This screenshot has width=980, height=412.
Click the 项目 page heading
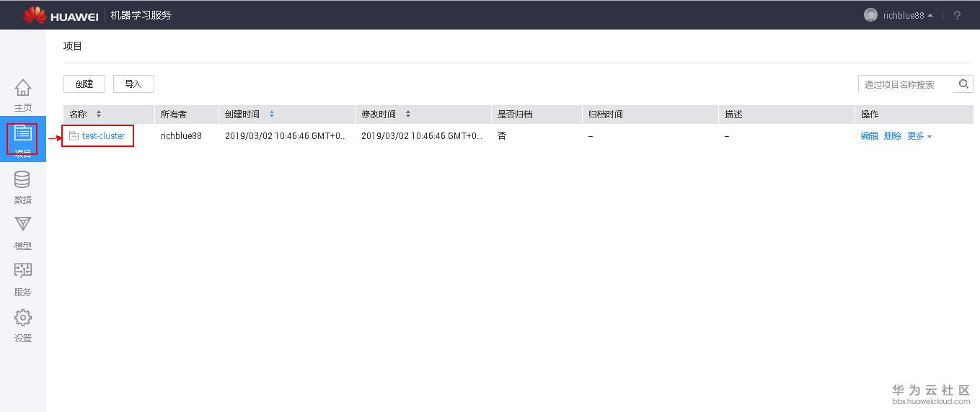click(73, 46)
